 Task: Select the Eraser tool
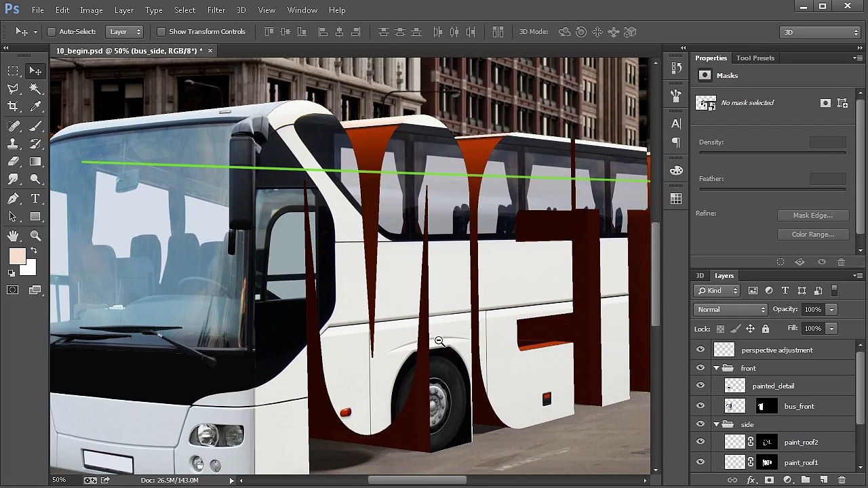point(13,161)
